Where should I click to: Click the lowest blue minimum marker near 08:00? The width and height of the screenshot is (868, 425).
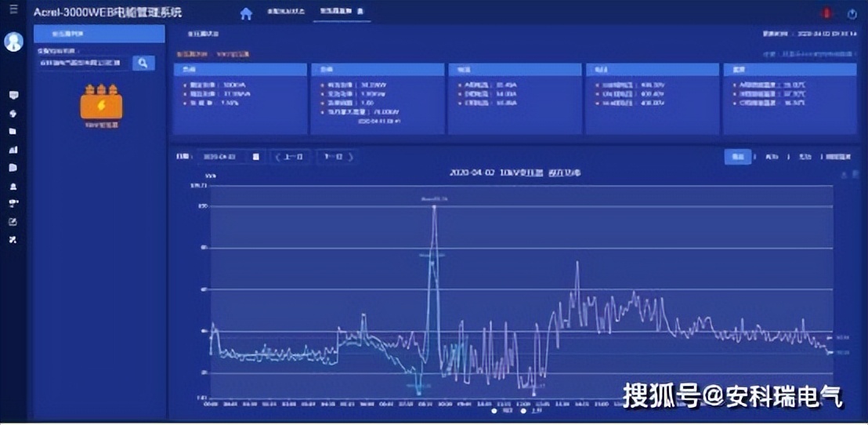tap(419, 394)
